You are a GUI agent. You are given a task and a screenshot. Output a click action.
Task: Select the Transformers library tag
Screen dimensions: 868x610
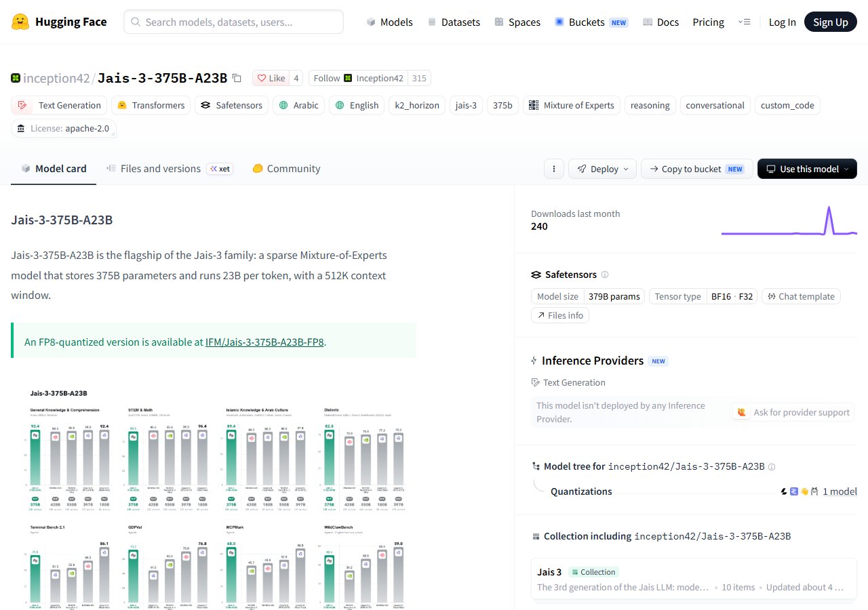pos(151,105)
